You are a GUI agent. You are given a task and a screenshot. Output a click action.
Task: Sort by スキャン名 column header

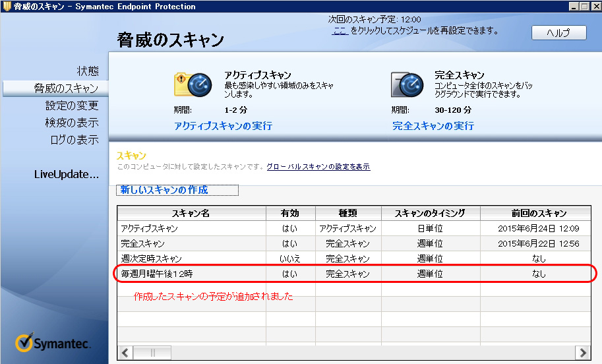[191, 213]
